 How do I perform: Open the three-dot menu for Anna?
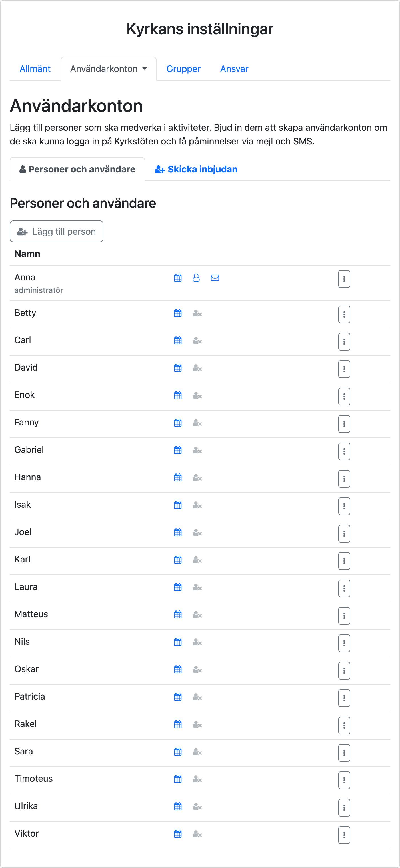[344, 279]
